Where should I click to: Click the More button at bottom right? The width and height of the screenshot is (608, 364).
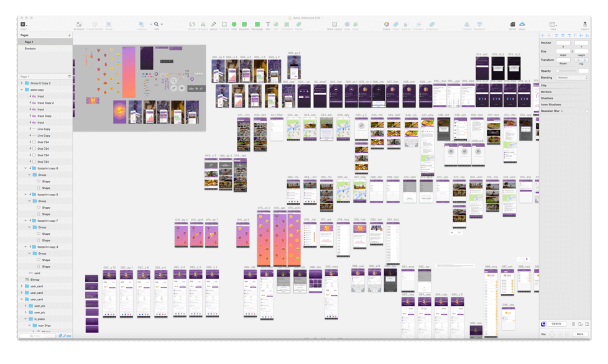pos(579,334)
